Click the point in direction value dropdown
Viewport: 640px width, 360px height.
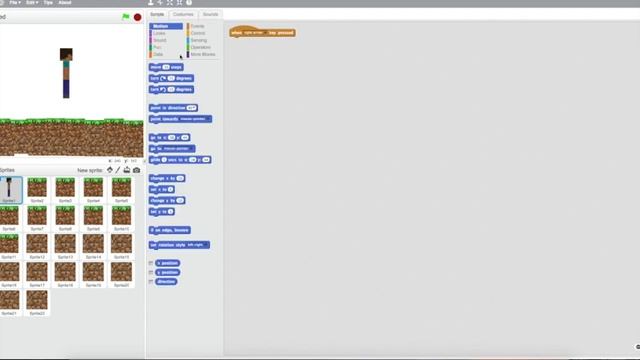[x=191, y=108]
